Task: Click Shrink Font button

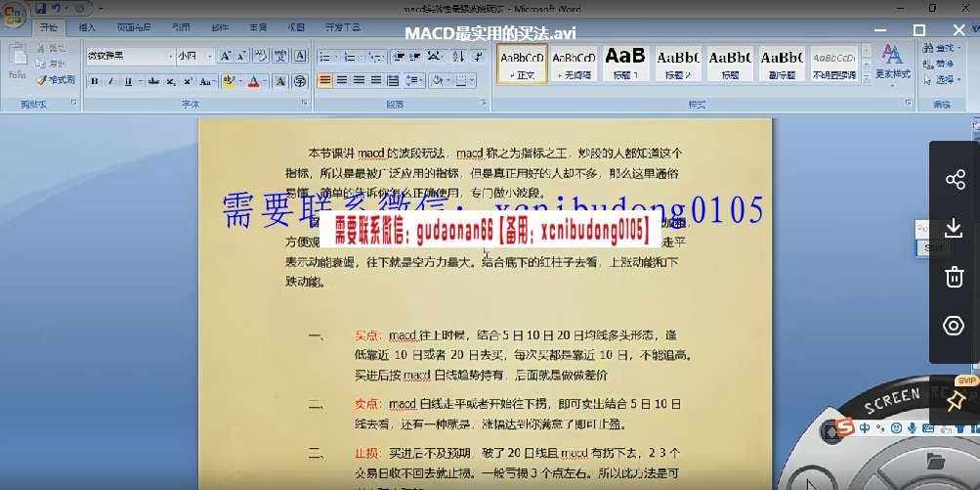Action: (241, 56)
